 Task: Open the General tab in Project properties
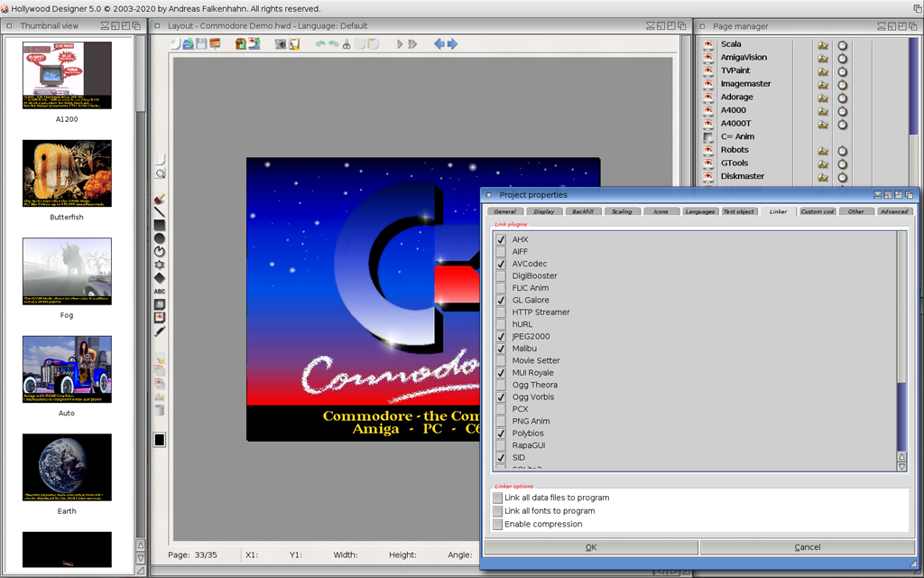pos(505,211)
